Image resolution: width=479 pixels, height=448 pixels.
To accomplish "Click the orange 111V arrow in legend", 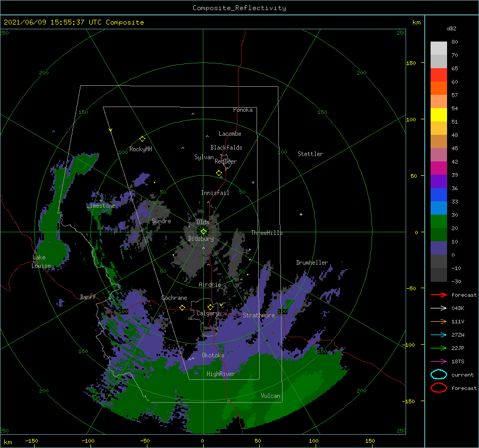I will click(439, 321).
